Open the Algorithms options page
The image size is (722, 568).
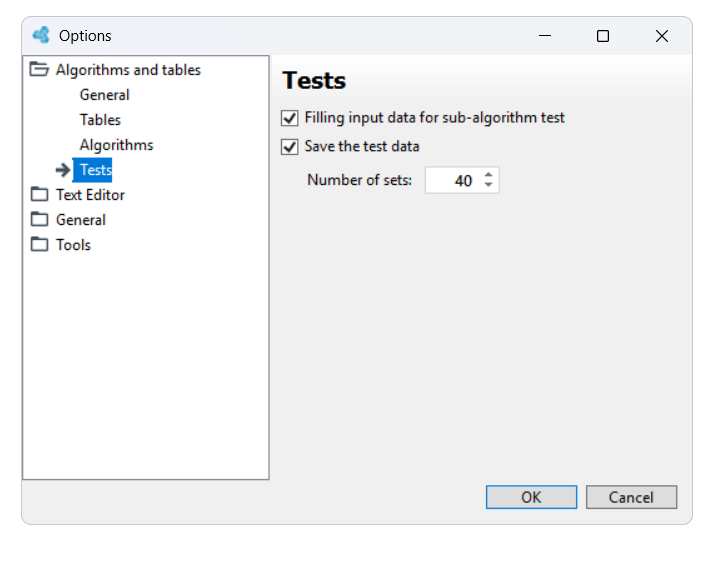tap(116, 145)
